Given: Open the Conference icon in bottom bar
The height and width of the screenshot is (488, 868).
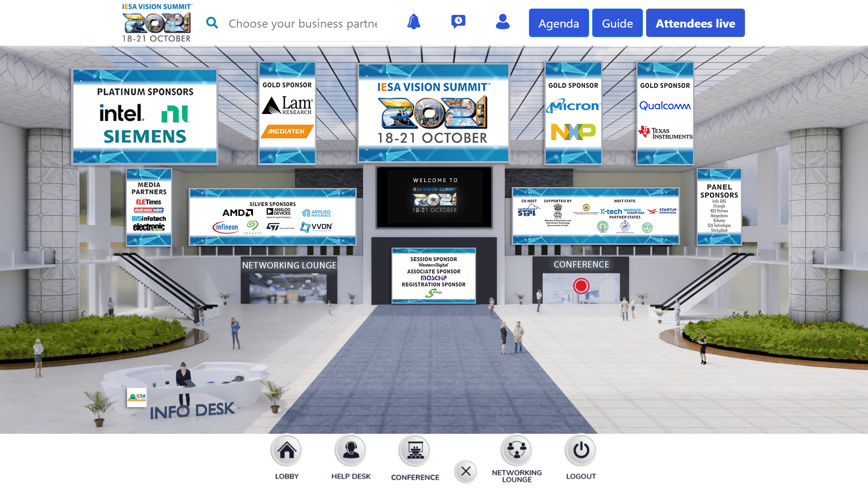Looking at the screenshot, I should tap(415, 450).
